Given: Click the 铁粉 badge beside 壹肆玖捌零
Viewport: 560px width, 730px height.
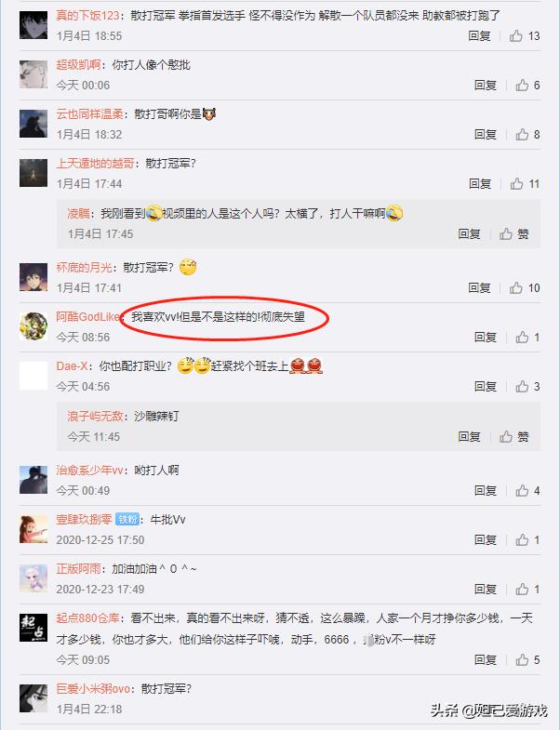Looking at the screenshot, I should 127,519.
